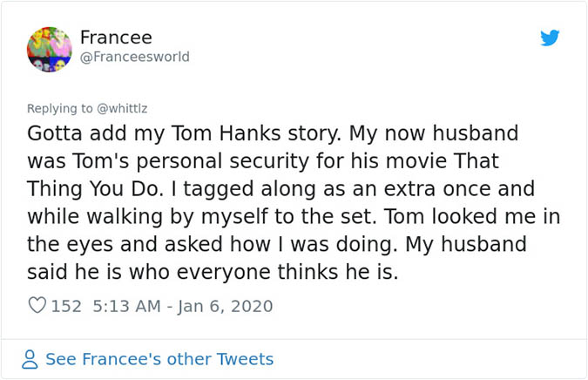588x380 pixels.
Task: Open See Francee's other Tweets link
Action: [159, 359]
